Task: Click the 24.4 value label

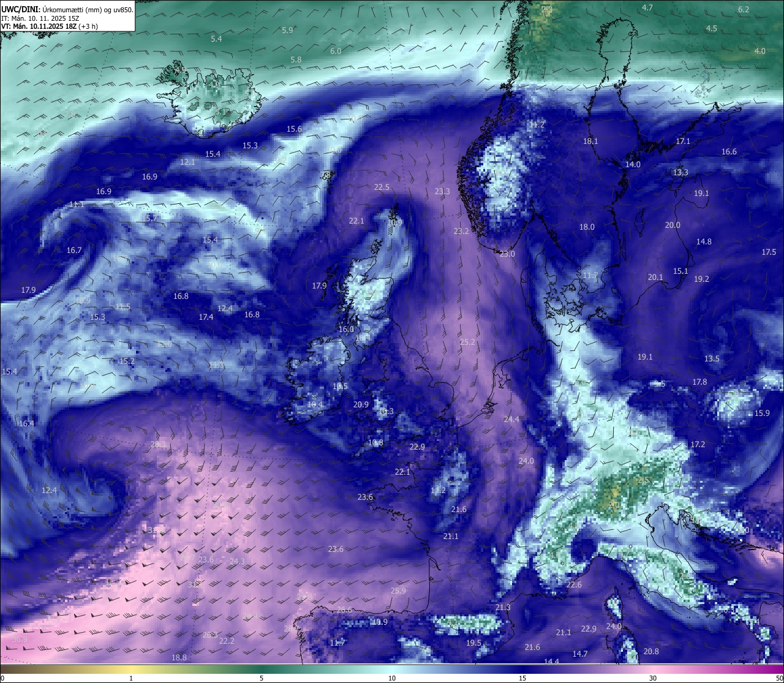Action: [511, 419]
